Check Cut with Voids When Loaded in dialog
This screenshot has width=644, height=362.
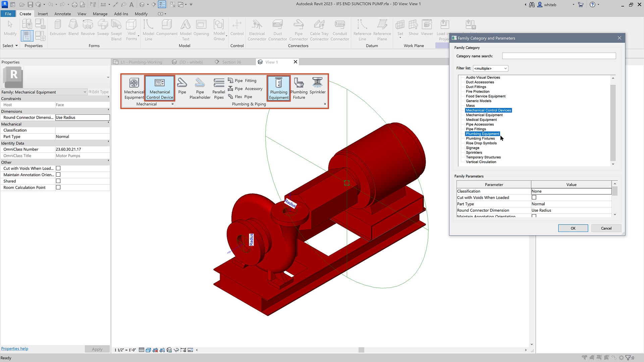[x=534, y=197]
